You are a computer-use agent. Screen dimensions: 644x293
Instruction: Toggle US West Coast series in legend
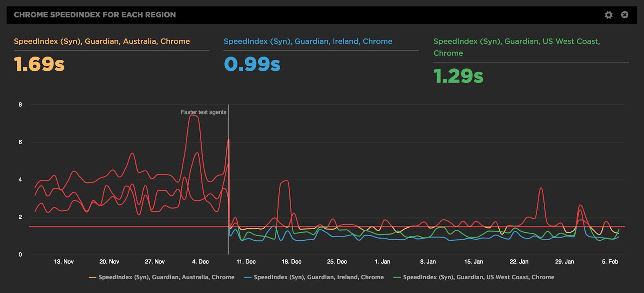(x=474, y=277)
